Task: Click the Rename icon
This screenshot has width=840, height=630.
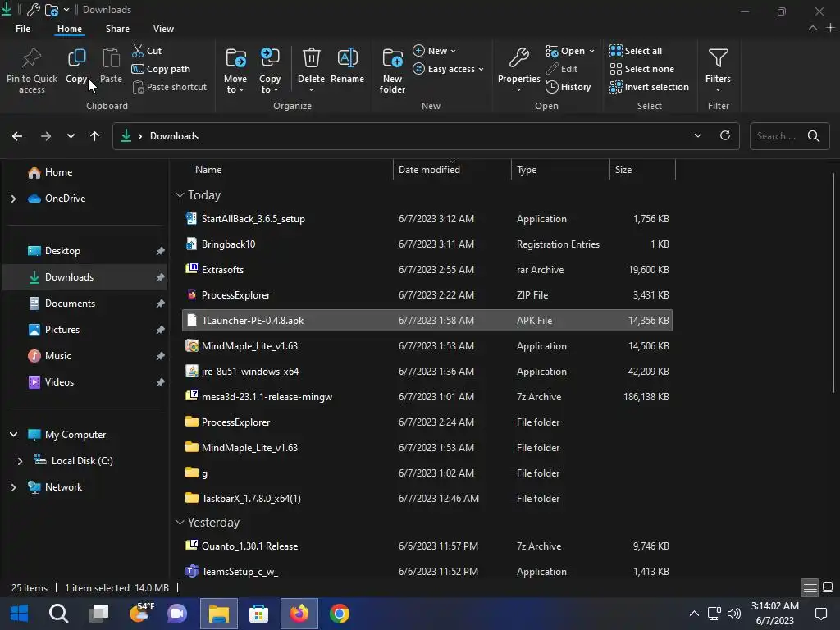Action: [347, 58]
